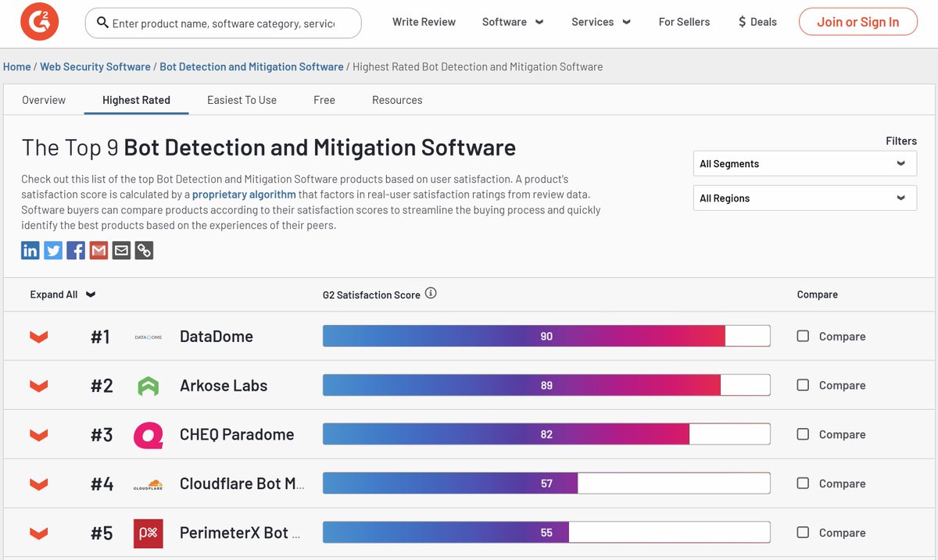Open the CHEQ Paradome logo

[149, 435]
